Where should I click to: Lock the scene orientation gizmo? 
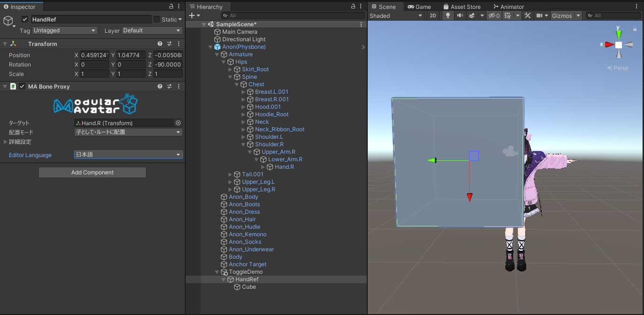pyautogui.click(x=635, y=29)
